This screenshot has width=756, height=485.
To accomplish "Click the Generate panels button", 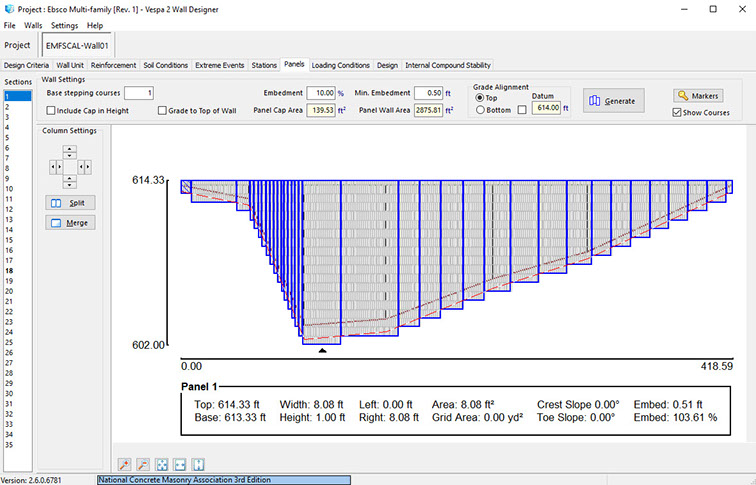I will [614, 101].
